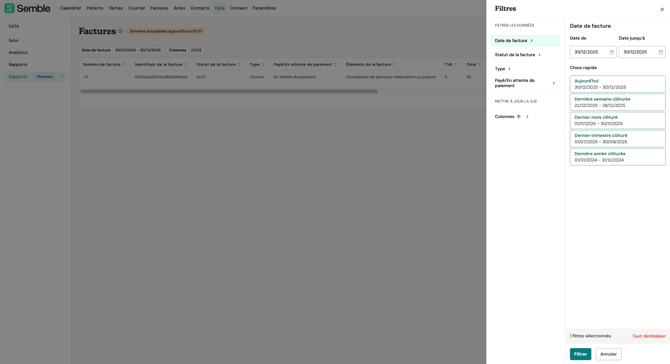Sort by TVA column icon
Screen dimensions: 670x364
[455, 65]
